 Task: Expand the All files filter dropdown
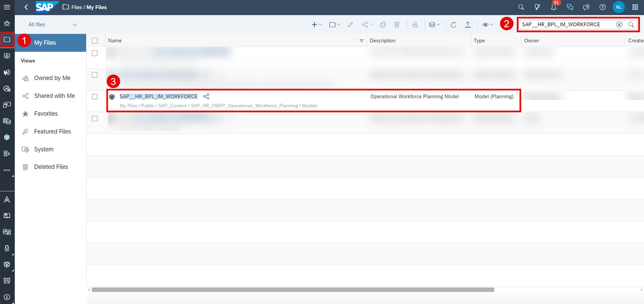(53, 25)
